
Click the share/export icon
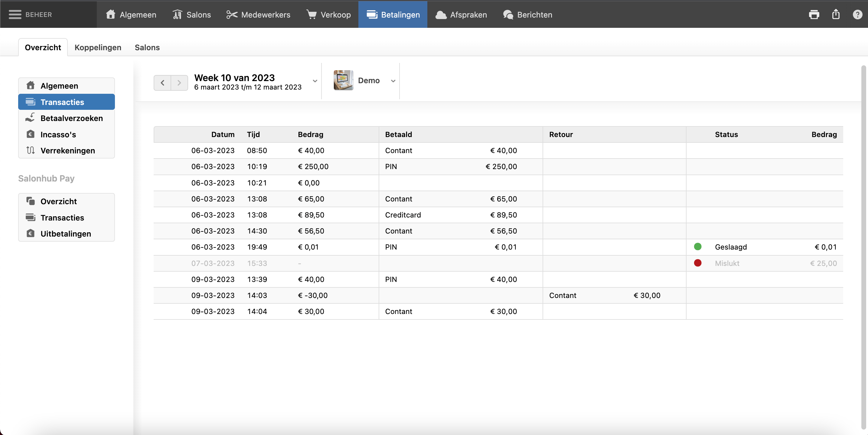tap(836, 15)
